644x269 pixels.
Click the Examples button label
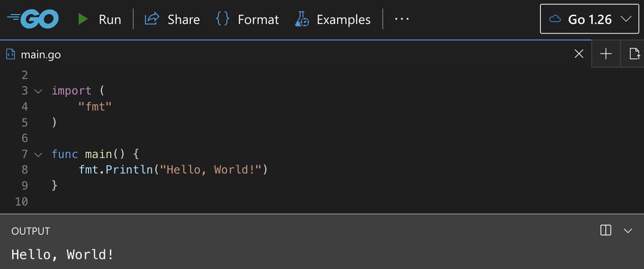(x=344, y=20)
